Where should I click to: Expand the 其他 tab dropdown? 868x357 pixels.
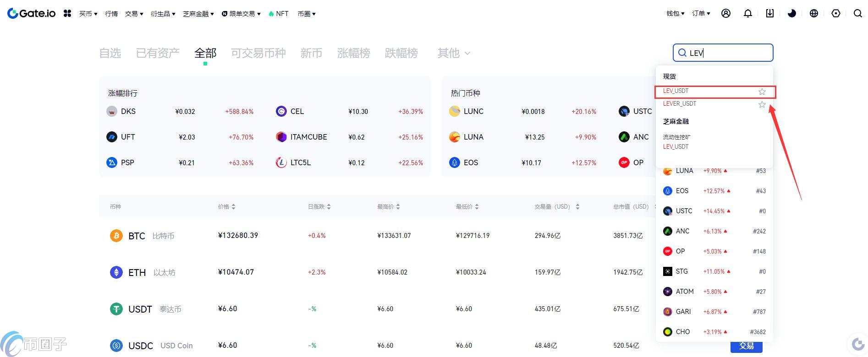point(454,53)
